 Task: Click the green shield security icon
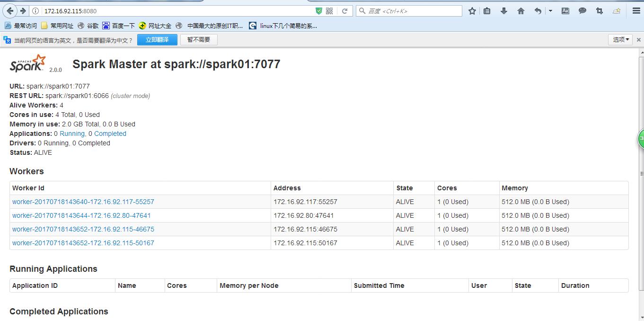click(319, 11)
